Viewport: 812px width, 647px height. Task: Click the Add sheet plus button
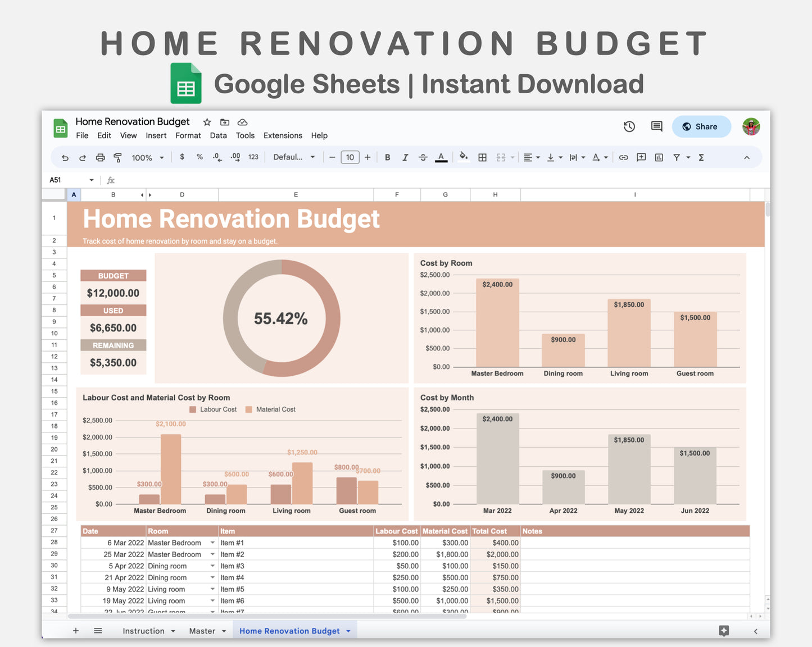click(x=76, y=631)
